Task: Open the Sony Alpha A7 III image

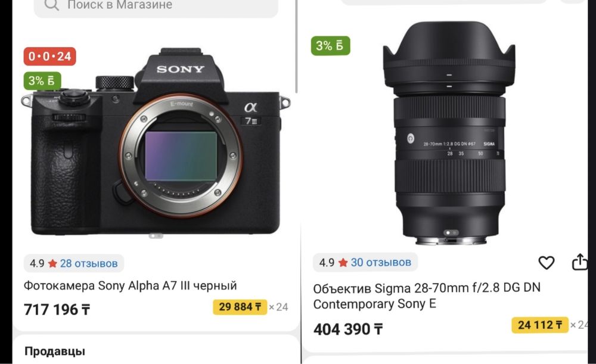Action: tap(156, 146)
